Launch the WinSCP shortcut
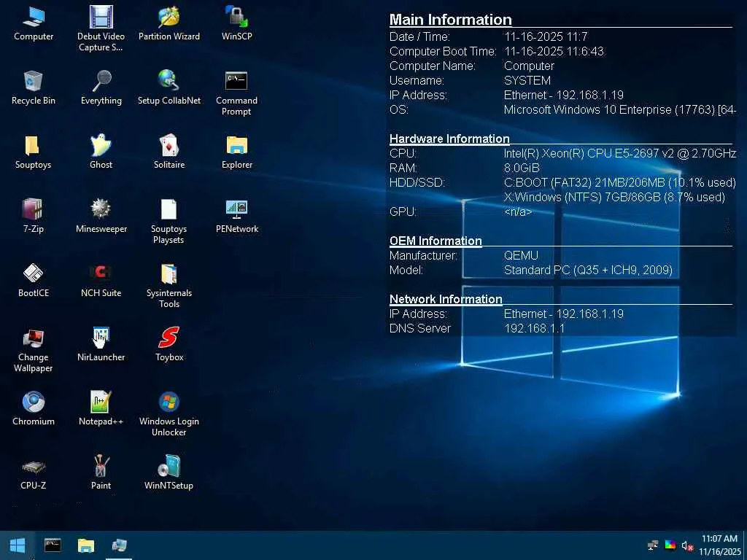 coord(237,24)
